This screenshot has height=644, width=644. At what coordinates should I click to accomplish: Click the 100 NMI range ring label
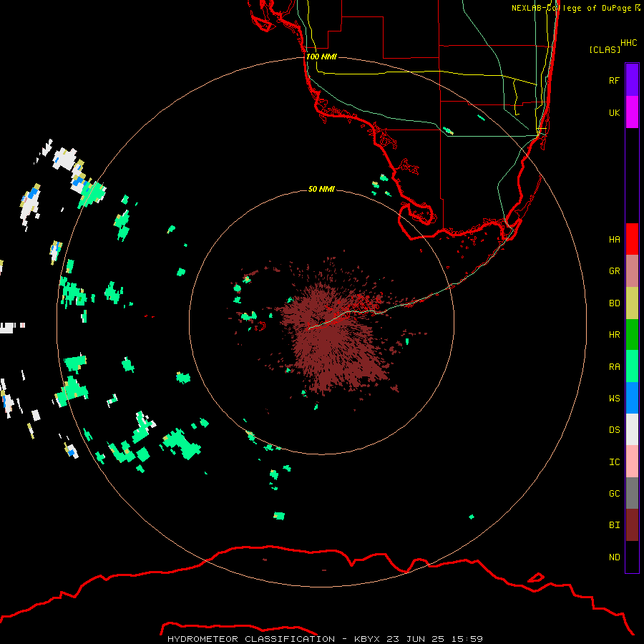coord(321,57)
